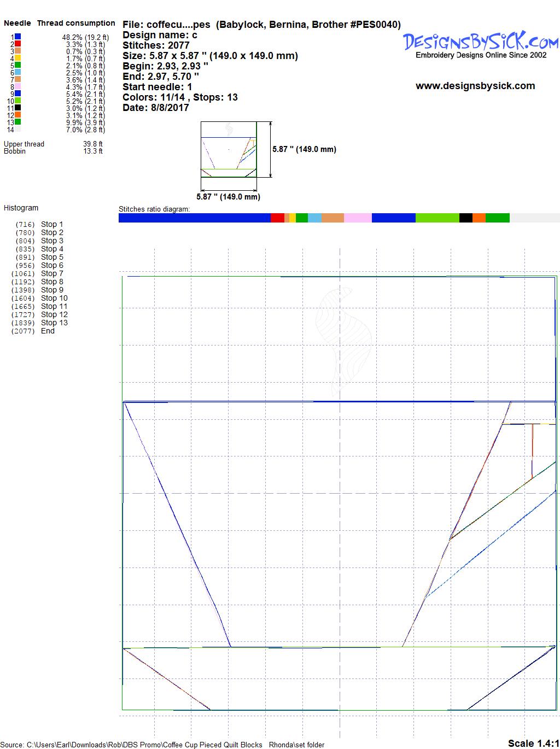The width and height of the screenshot is (560, 749).
Task: Select Stop 7 in histogram list
Action: coord(52,273)
